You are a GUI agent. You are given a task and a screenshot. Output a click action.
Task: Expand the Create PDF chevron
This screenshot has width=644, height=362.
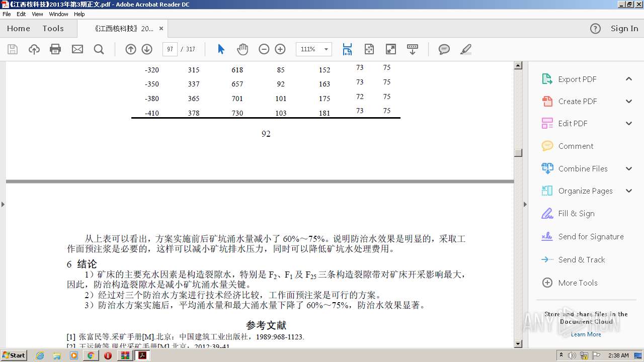[x=629, y=101]
